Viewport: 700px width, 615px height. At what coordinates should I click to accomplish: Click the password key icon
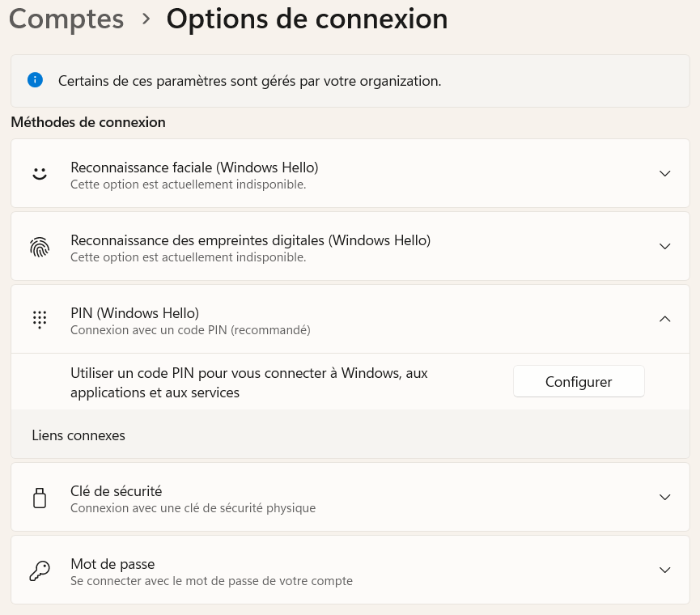click(40, 570)
